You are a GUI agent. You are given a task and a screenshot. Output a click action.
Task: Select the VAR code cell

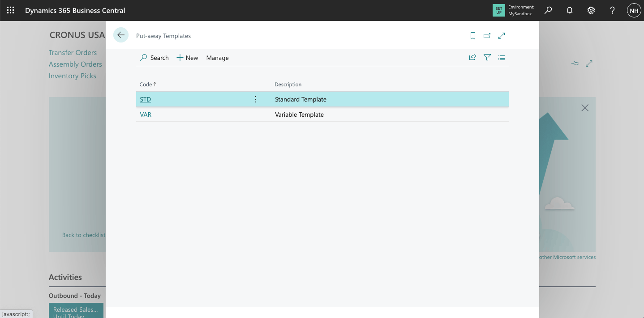click(146, 114)
